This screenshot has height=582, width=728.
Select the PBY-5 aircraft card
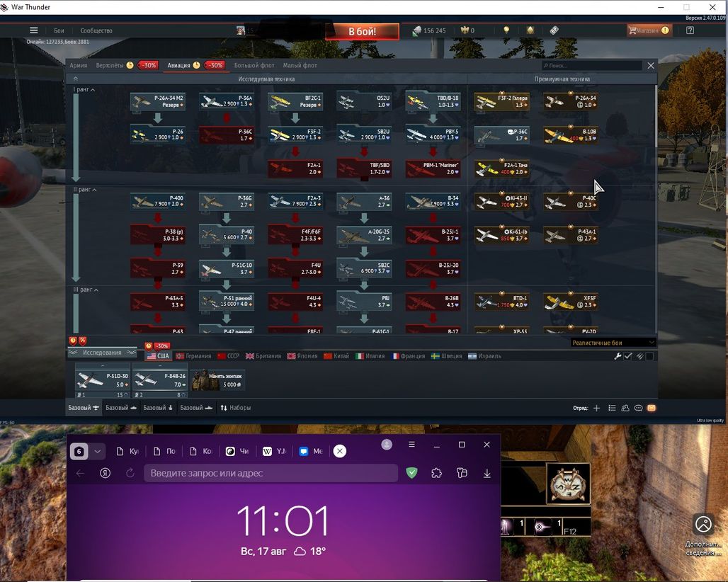point(433,135)
